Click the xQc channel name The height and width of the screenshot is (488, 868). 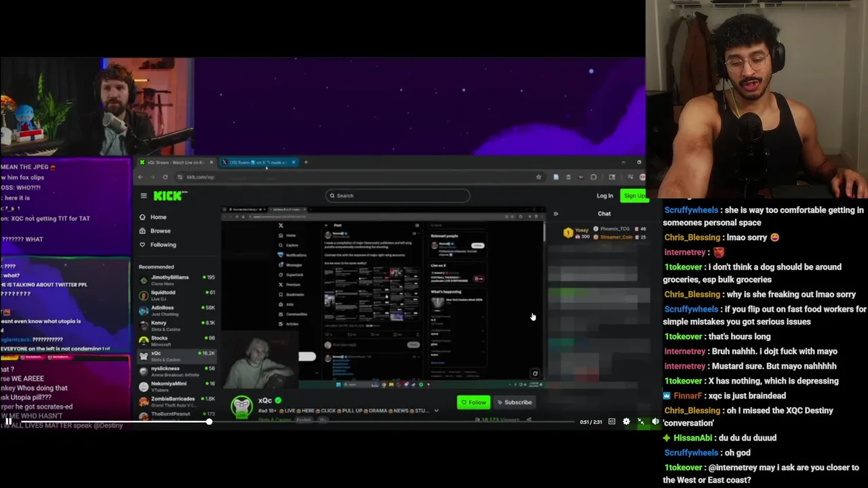(264, 401)
